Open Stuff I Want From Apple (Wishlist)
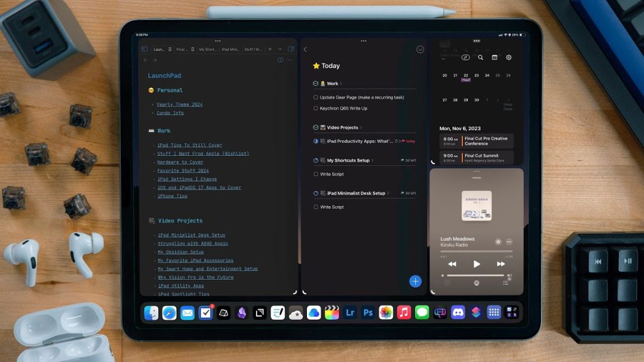The image size is (644, 362). 203,153
